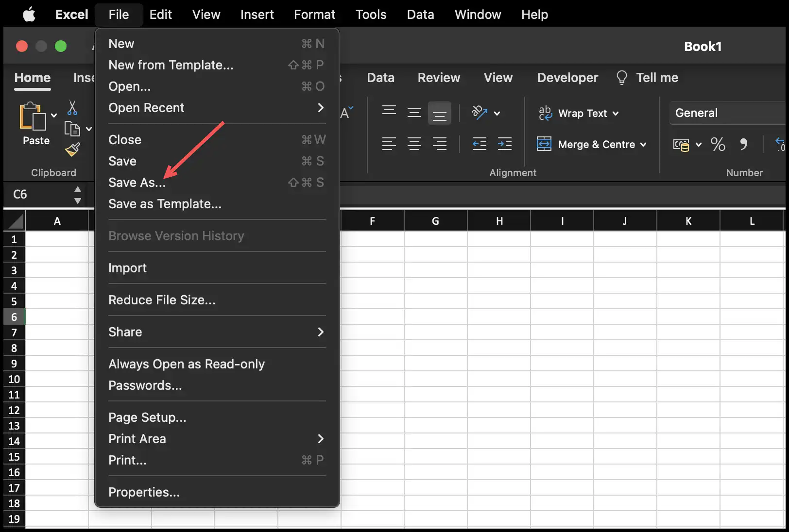The height and width of the screenshot is (532, 789).
Task: Select the Cut scissors icon
Action: point(72,107)
